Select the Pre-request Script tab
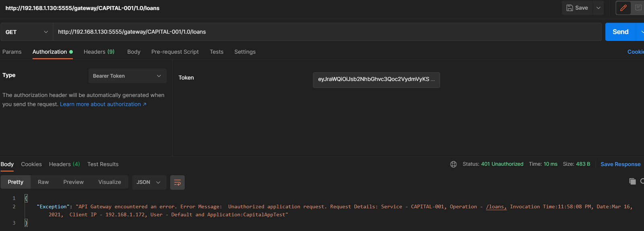The image size is (644, 231). point(175,52)
